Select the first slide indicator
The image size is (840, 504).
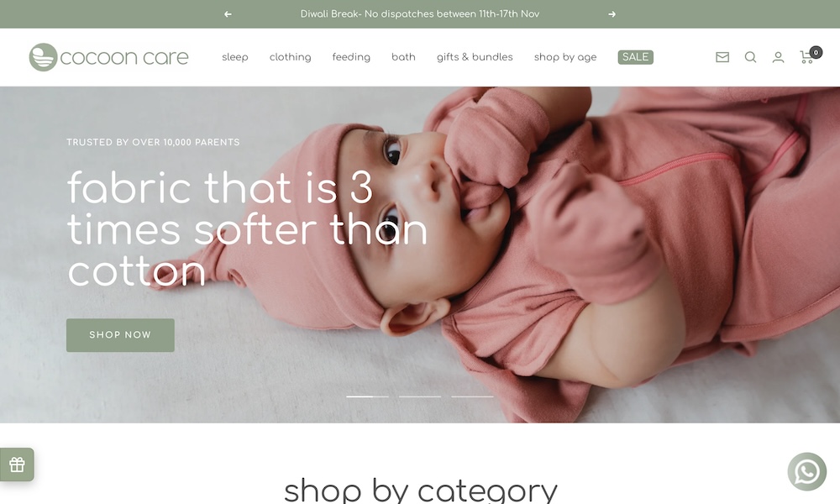[368, 396]
